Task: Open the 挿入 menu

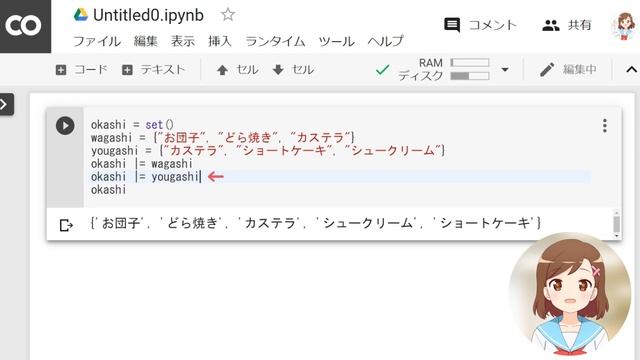Action: point(220,41)
